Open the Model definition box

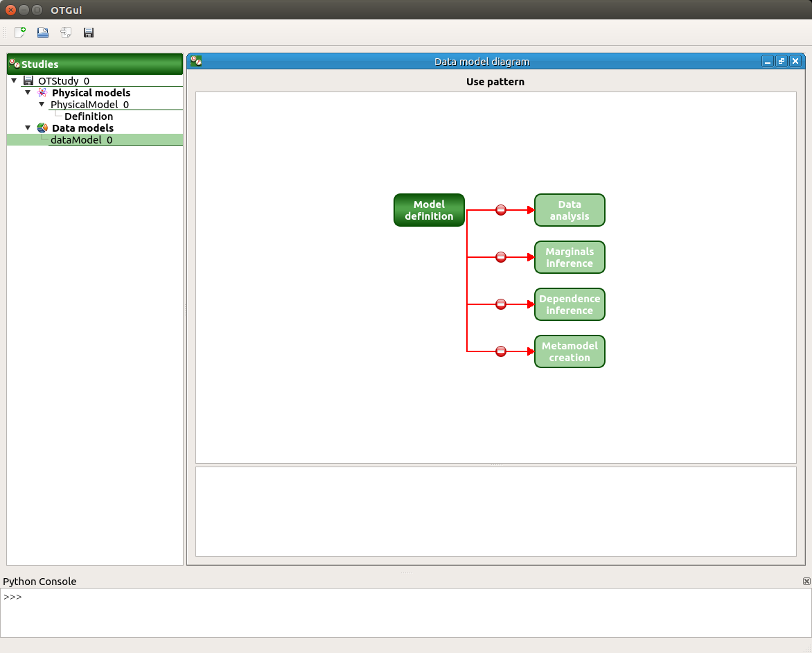click(x=429, y=209)
